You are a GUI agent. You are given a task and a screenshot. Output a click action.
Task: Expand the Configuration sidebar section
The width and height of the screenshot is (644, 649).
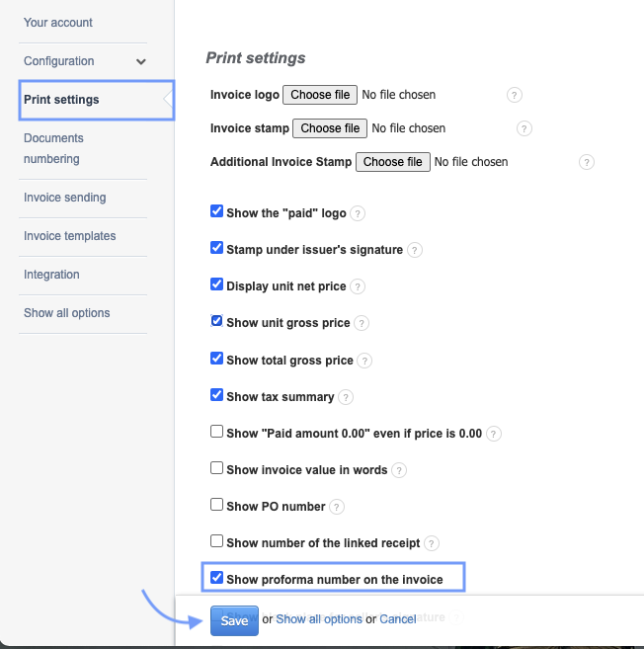coord(141,61)
